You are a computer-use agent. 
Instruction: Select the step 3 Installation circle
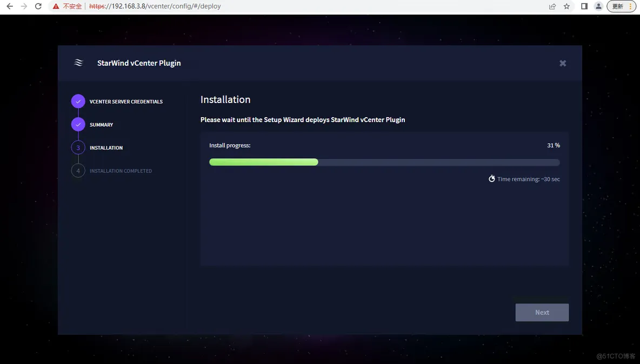[x=78, y=147]
